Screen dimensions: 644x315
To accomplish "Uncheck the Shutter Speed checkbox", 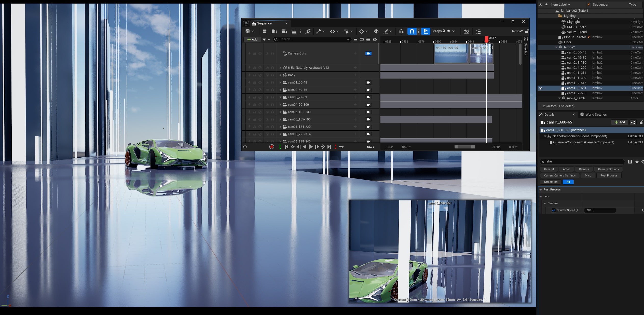I will [x=554, y=210].
